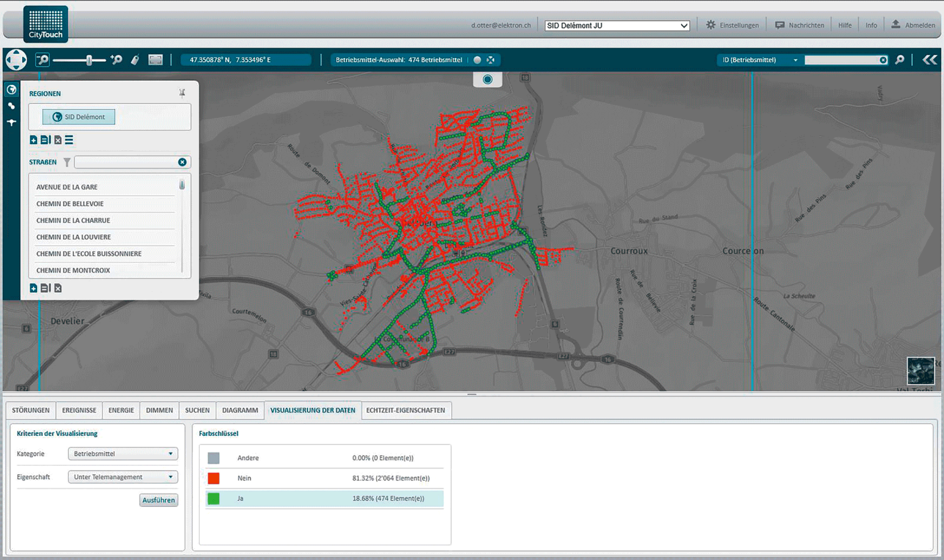Activate the rectangle selection tool
Screen dimensions: 944x560
point(156,60)
